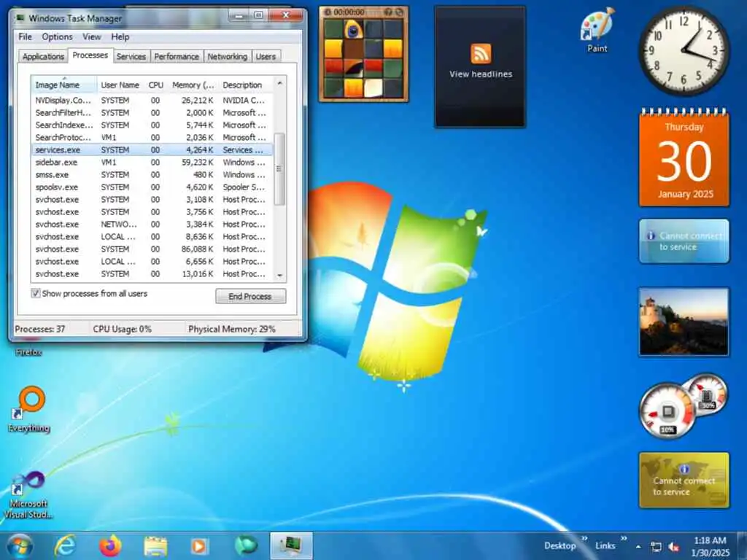Open the File menu
The image size is (747, 560).
point(26,36)
